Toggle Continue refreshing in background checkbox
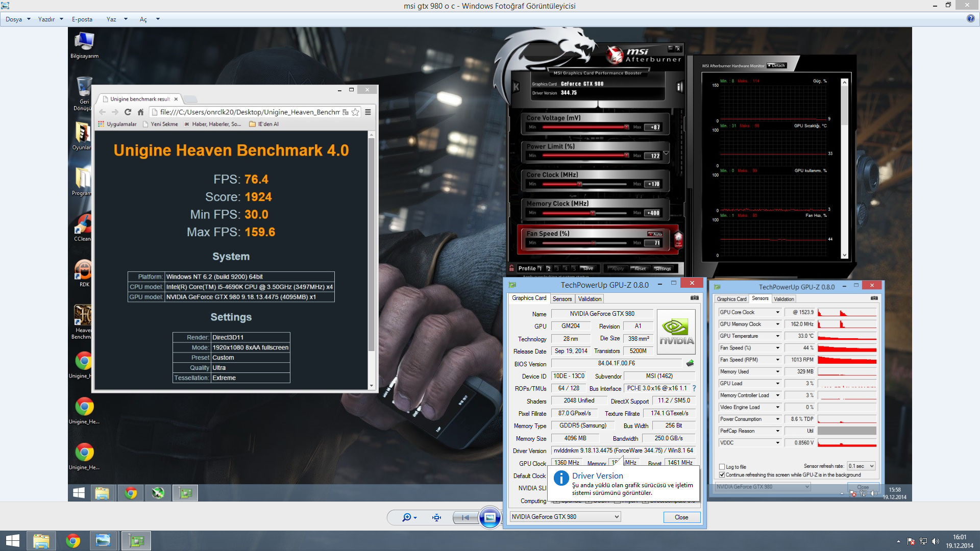Viewport: 980px width, 551px height. point(722,475)
